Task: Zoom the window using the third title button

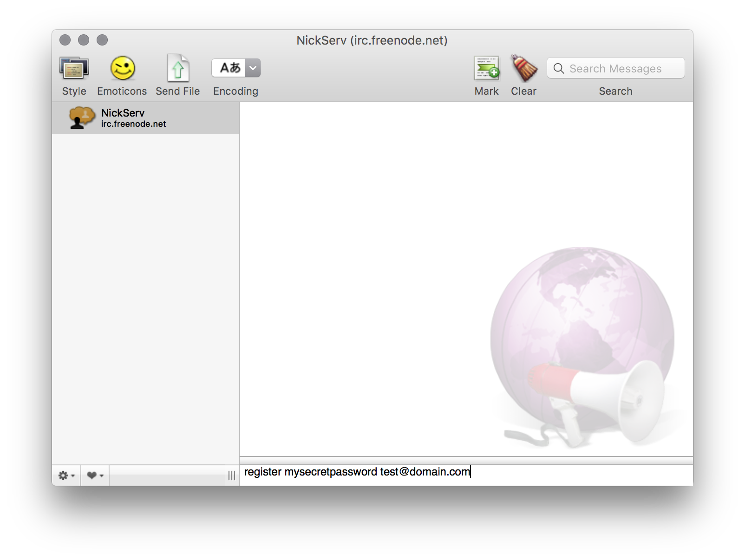Action: [102, 40]
